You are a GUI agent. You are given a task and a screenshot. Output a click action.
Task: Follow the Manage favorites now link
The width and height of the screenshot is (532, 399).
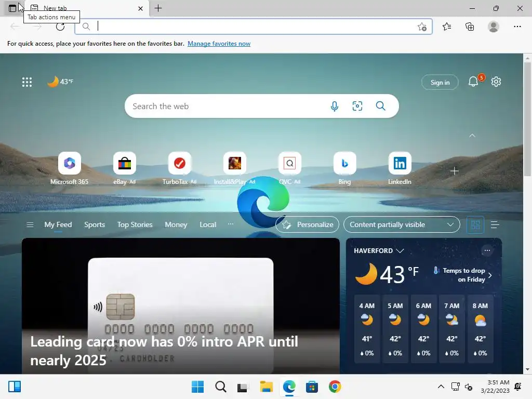[x=219, y=44]
